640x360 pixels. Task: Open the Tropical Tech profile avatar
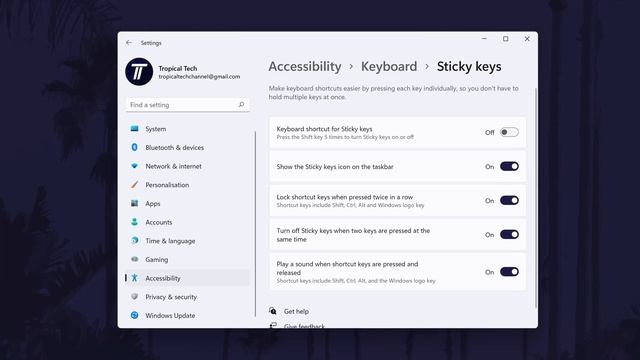pos(139,72)
